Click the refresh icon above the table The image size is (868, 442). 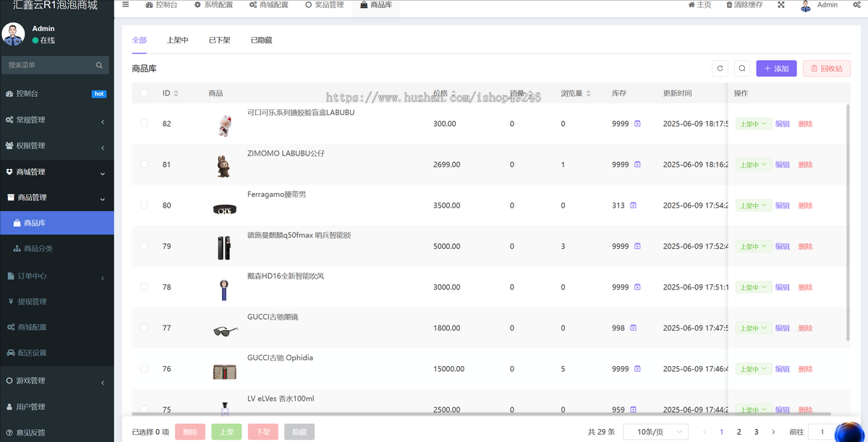click(x=720, y=69)
